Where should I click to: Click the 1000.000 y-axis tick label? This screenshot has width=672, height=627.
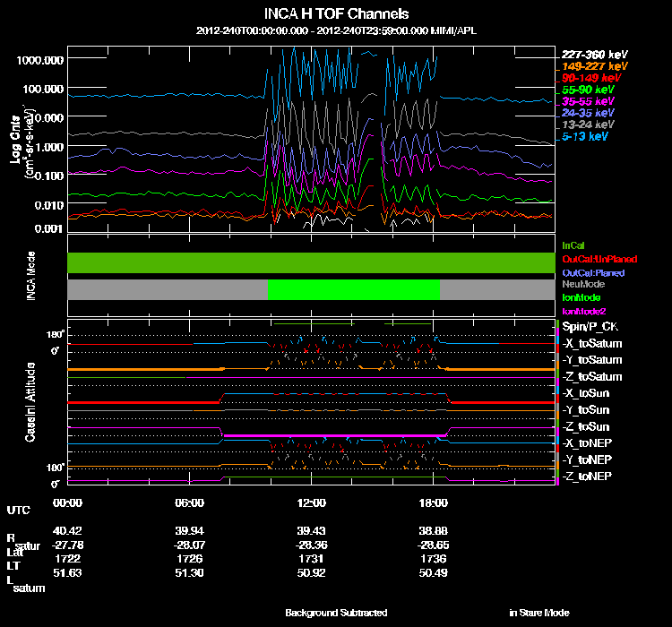tap(40, 60)
